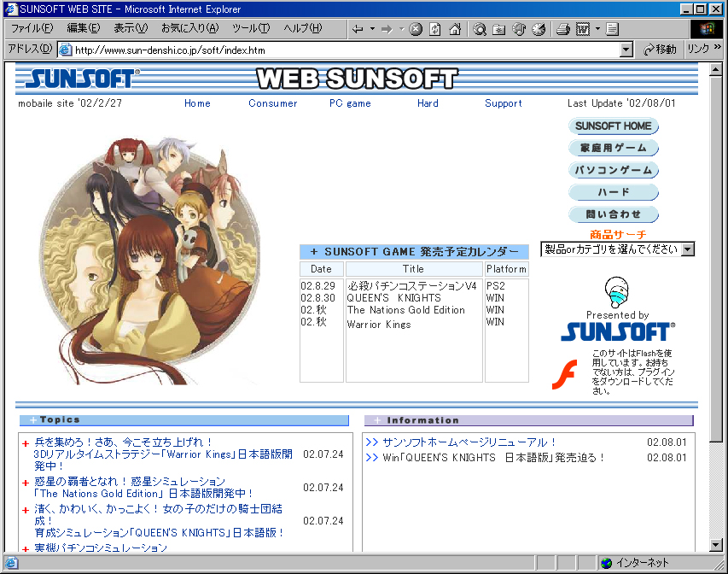
Task: Click the Flash plugin download icon
Action: coord(562,374)
